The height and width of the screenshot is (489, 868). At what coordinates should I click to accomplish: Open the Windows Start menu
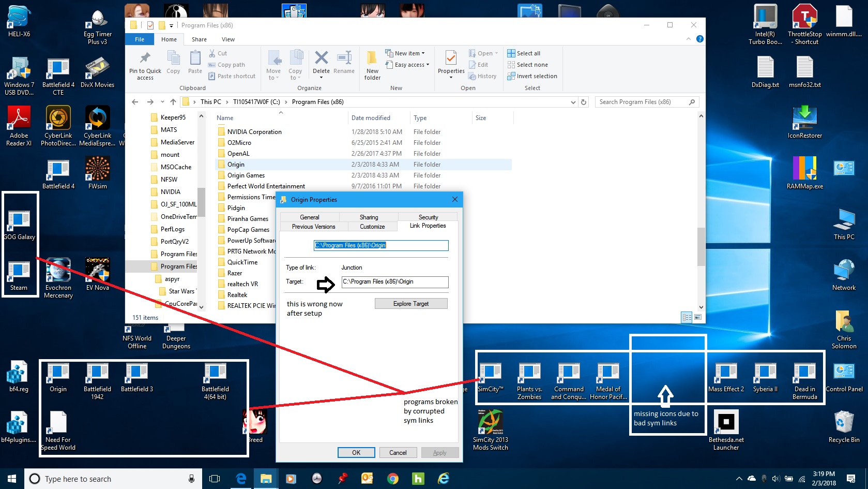12,479
